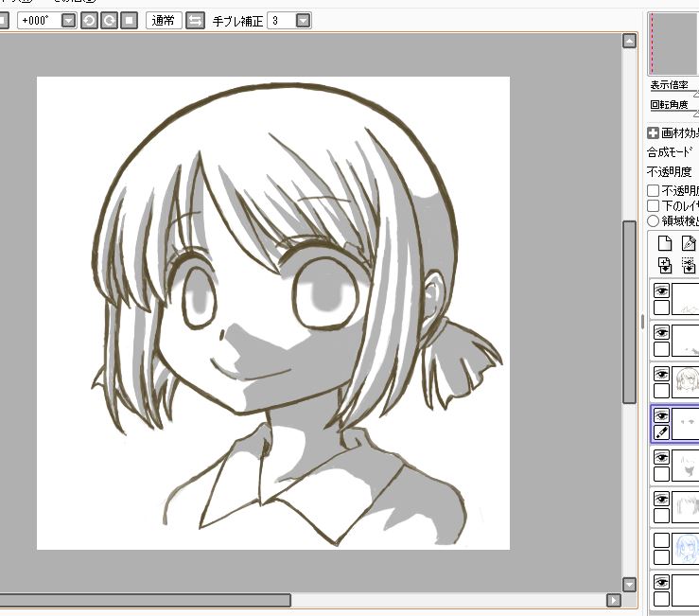Enable the 不透明度 protect checkbox

tap(653, 191)
